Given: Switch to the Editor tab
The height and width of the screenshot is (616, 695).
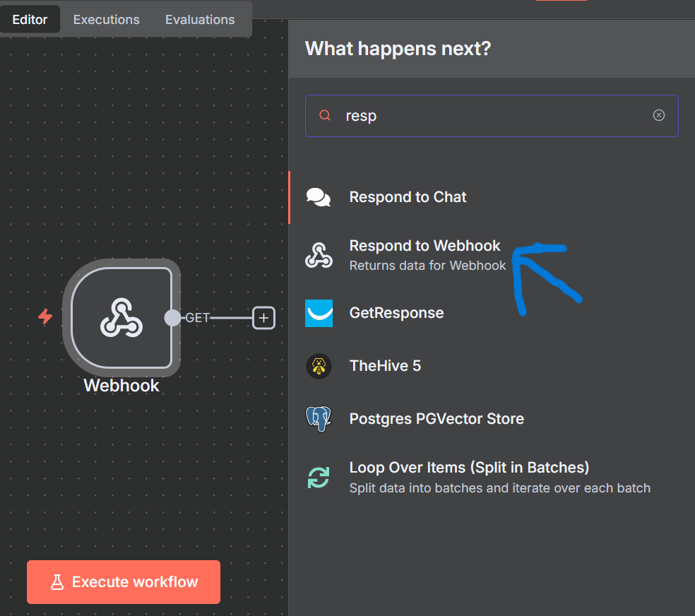Looking at the screenshot, I should point(30,20).
